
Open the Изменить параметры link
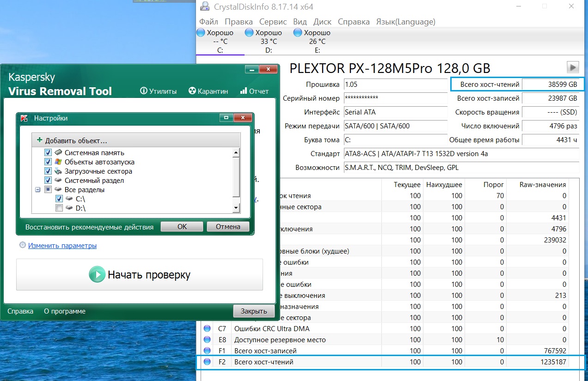[62, 246]
